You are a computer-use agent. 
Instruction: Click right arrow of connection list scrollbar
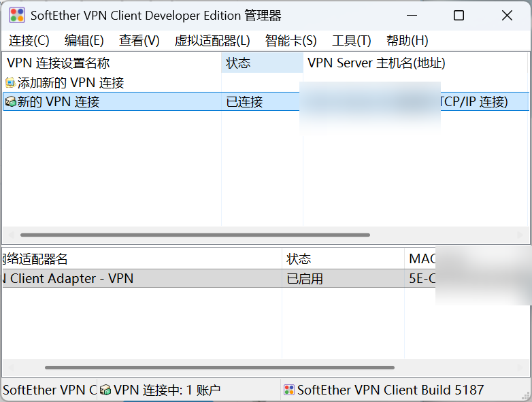click(x=520, y=235)
